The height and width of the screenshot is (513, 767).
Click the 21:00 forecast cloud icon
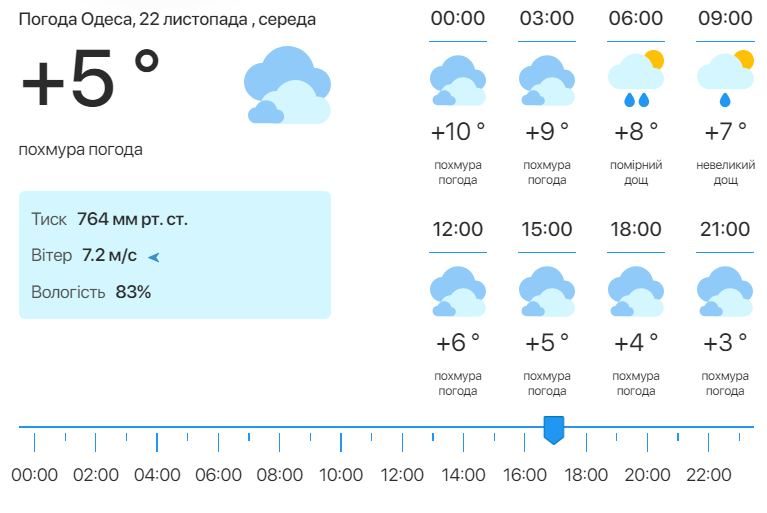(725, 292)
